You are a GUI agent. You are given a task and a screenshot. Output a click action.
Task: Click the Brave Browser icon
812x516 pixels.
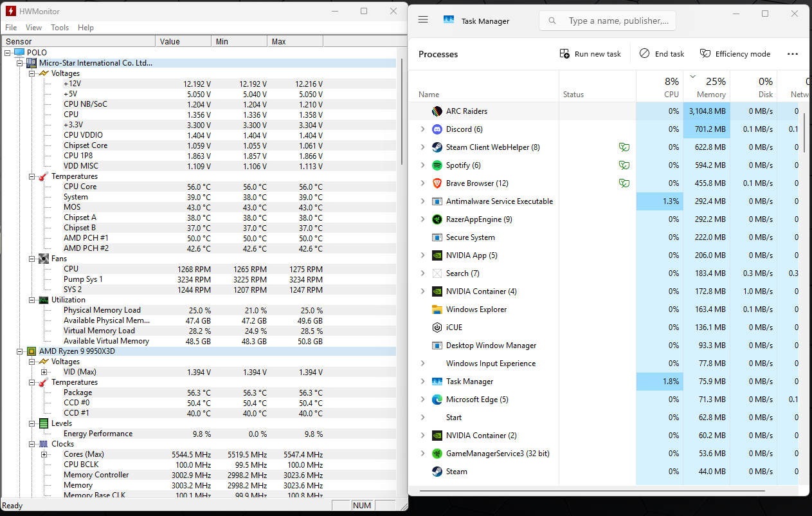point(437,183)
